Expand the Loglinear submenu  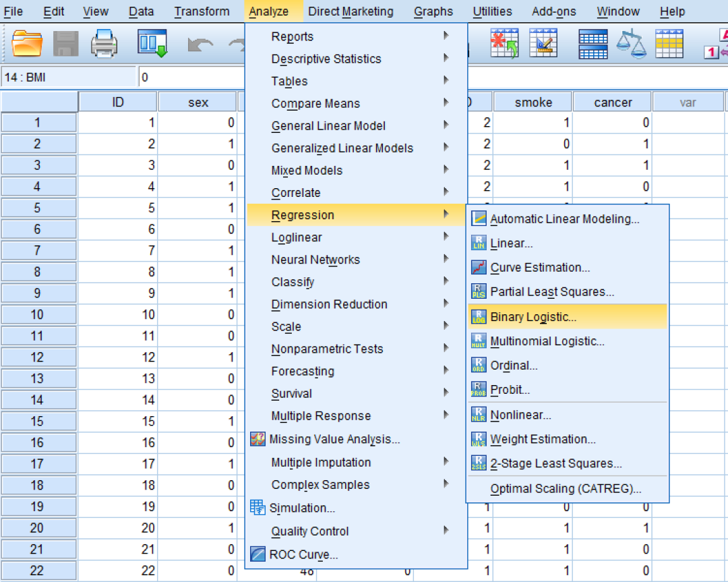[x=356, y=237]
